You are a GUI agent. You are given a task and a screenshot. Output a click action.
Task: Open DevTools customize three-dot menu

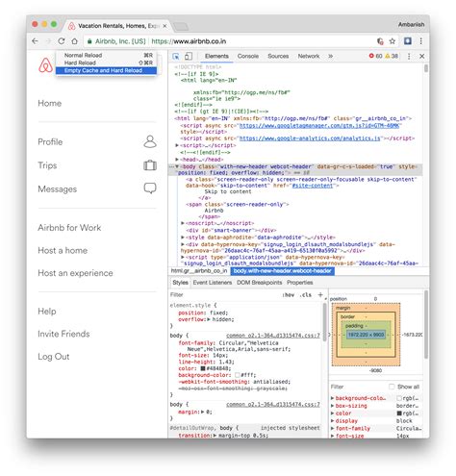click(409, 56)
